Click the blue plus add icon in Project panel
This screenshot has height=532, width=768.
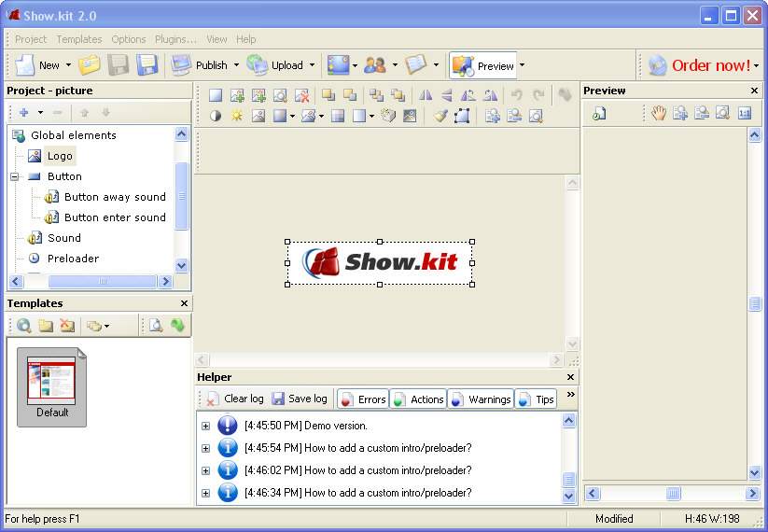pyautogui.click(x=24, y=113)
